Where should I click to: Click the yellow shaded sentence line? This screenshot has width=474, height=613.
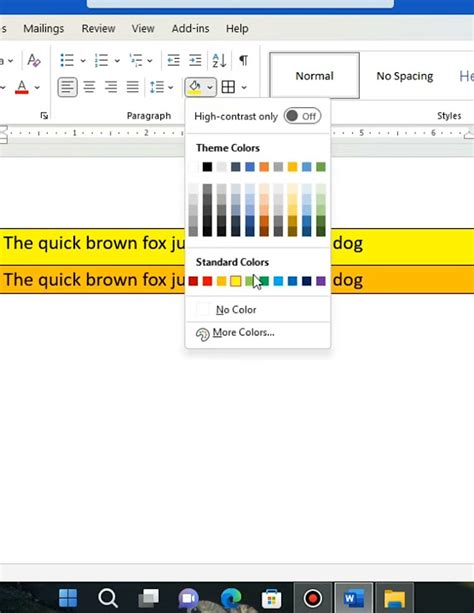coord(237,246)
